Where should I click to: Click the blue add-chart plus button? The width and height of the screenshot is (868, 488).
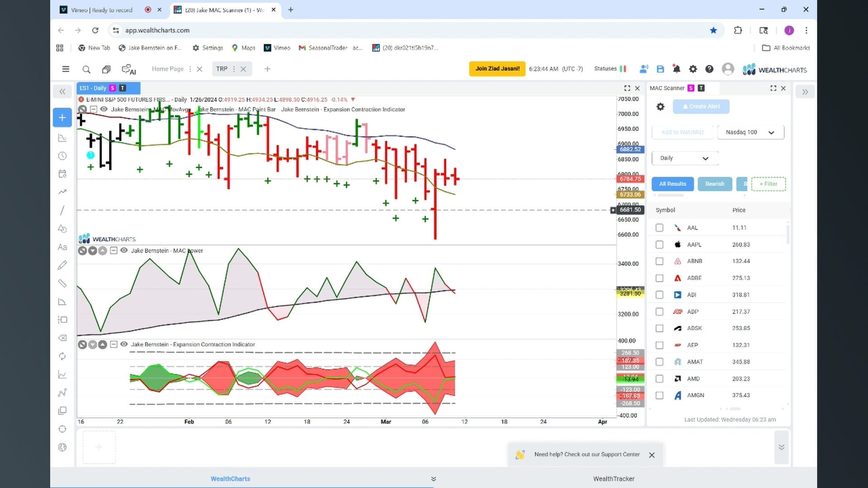point(62,117)
